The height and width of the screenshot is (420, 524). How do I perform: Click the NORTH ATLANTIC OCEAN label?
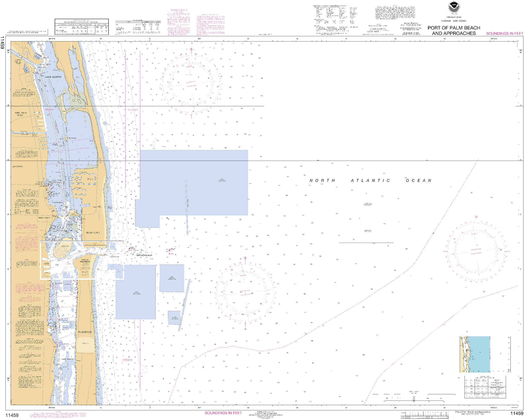370,181
